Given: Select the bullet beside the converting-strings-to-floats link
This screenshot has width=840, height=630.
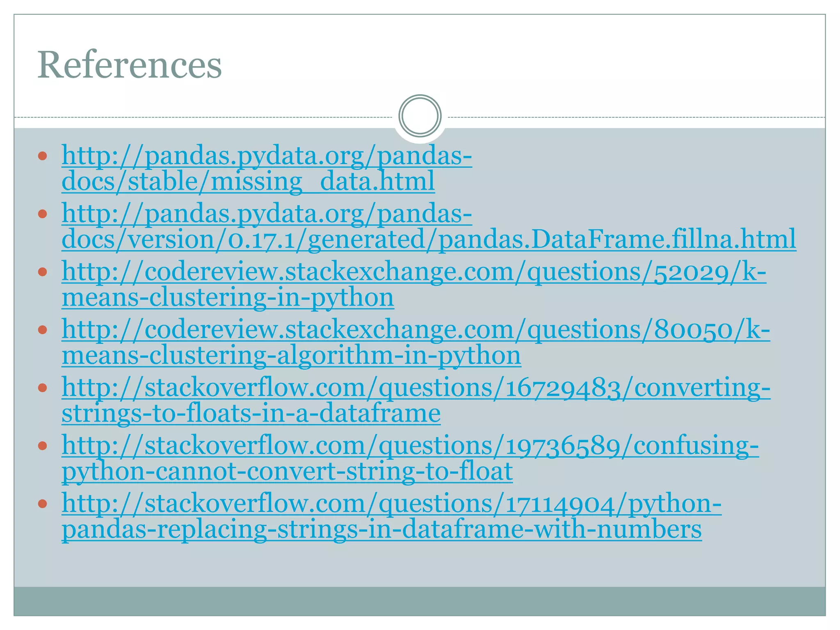Looking at the screenshot, I should pyautogui.click(x=43, y=388).
